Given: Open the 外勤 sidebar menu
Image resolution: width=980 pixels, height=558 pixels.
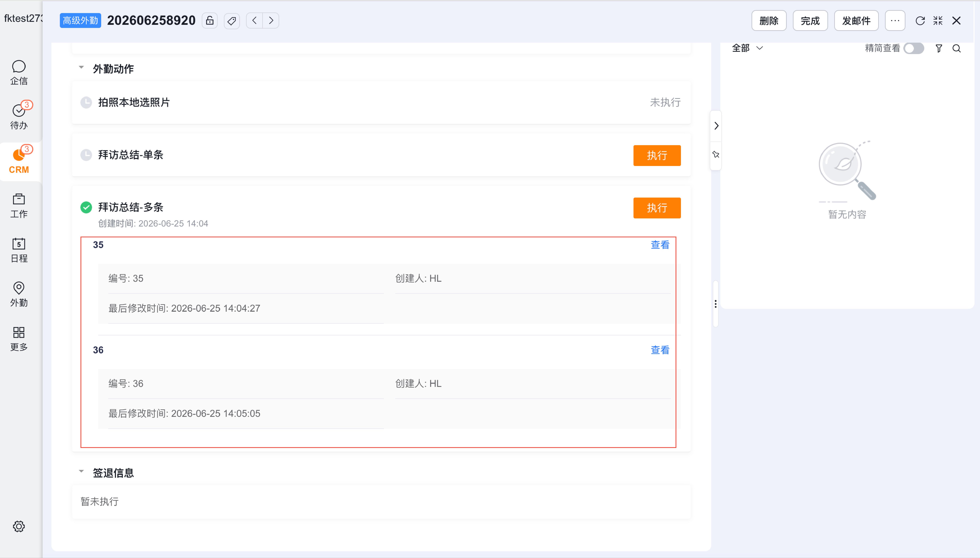Looking at the screenshot, I should coord(19,294).
